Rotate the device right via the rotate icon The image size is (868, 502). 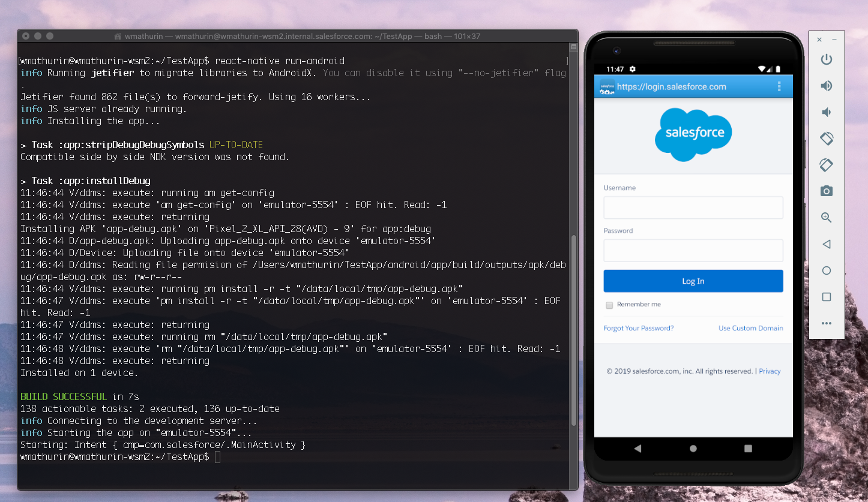tap(827, 165)
